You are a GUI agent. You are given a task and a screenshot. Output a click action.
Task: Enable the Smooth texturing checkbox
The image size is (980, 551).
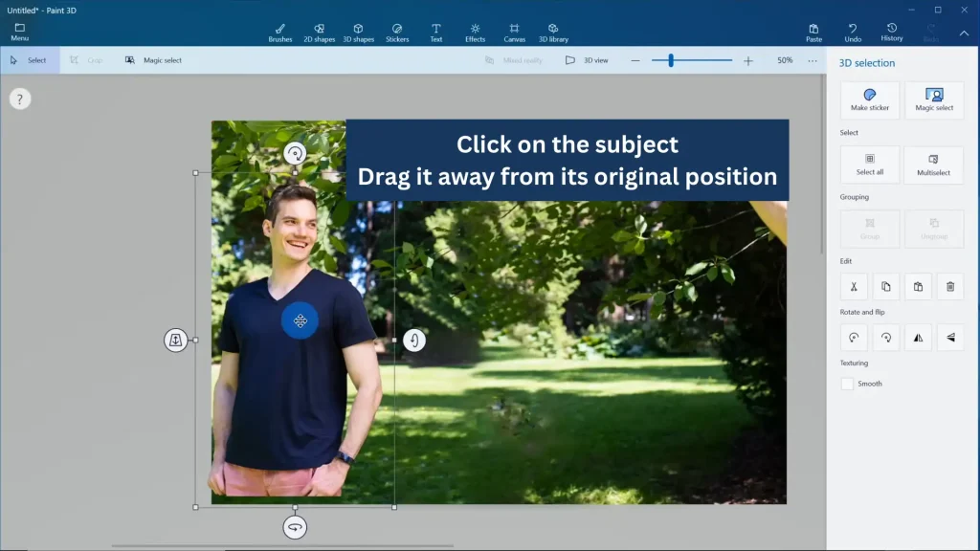(x=847, y=384)
